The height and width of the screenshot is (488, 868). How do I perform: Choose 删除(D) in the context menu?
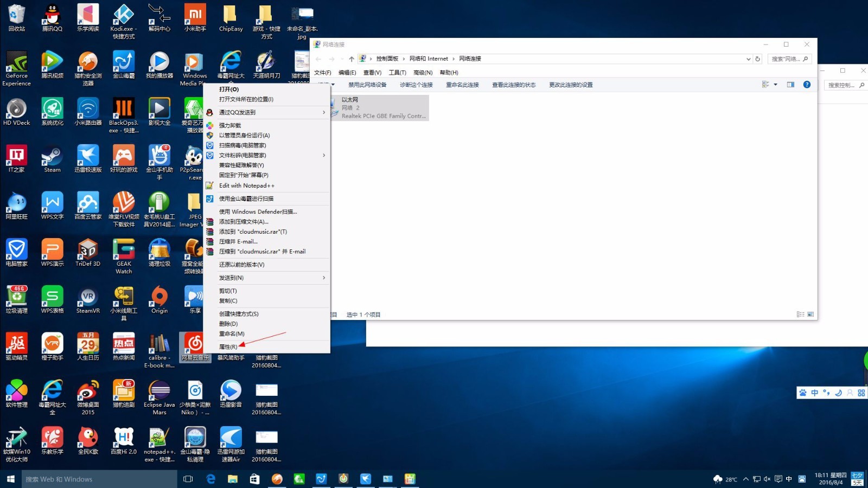pos(228,324)
